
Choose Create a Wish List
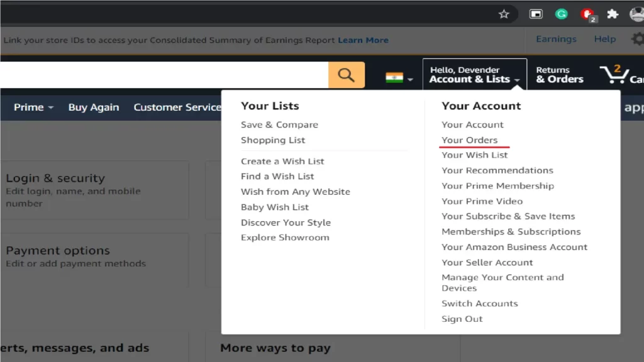pyautogui.click(x=282, y=161)
